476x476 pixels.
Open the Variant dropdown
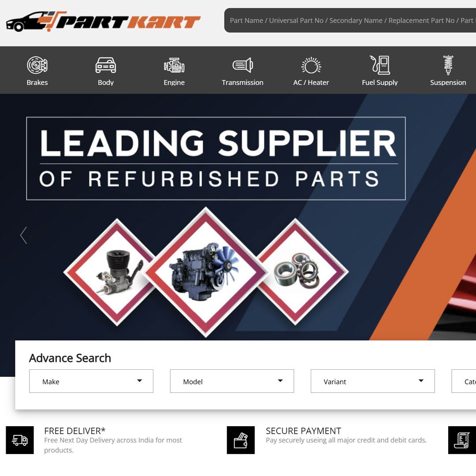[372, 381]
